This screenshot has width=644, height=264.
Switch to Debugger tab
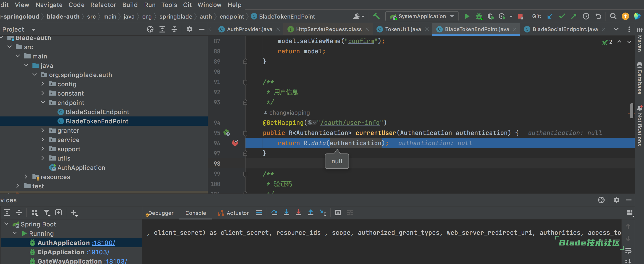(160, 213)
